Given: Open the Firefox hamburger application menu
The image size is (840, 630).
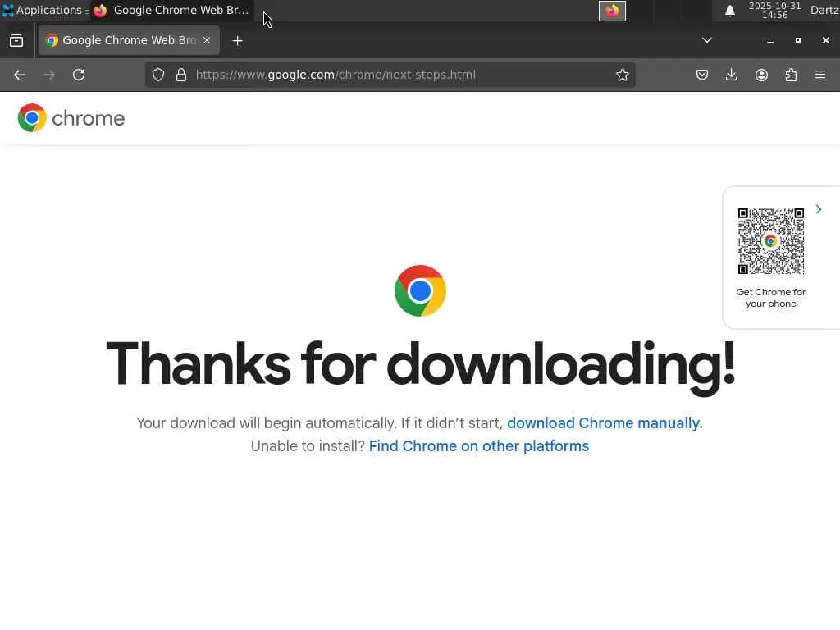Looking at the screenshot, I should [820, 75].
